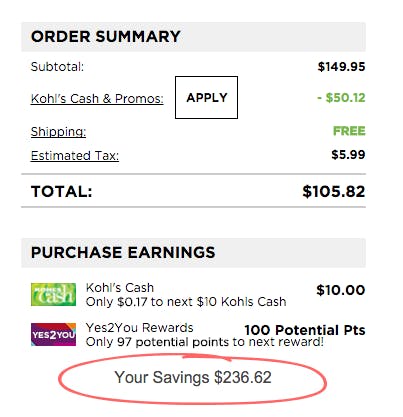Click the green FREE shipping text
Screen dimensions: 403x417
(x=349, y=131)
